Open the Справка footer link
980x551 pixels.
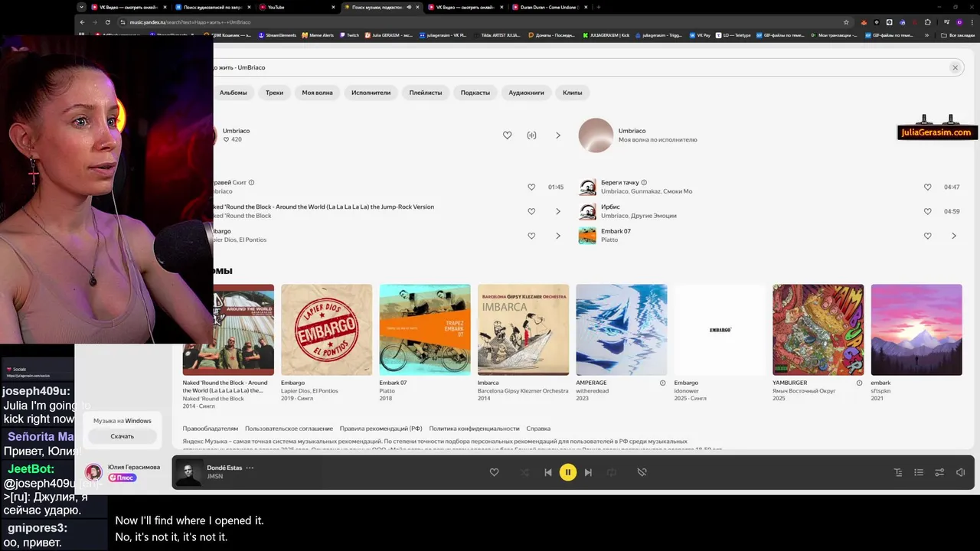coord(538,429)
